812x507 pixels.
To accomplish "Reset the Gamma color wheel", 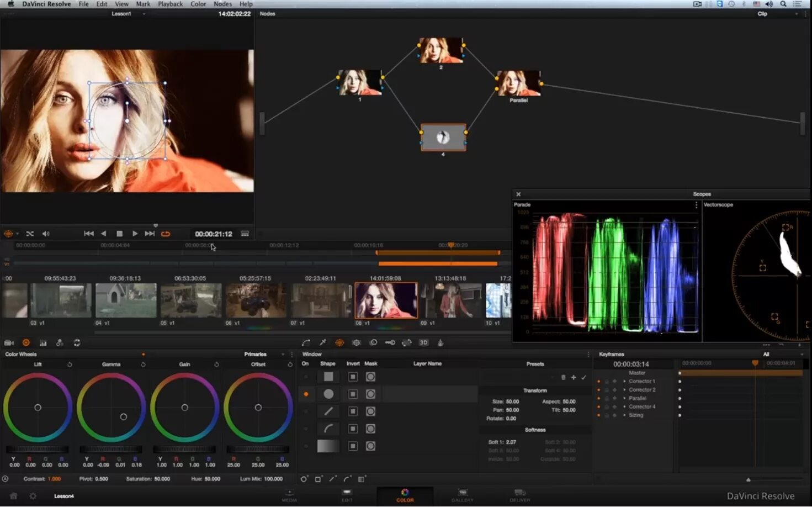I will (x=143, y=365).
